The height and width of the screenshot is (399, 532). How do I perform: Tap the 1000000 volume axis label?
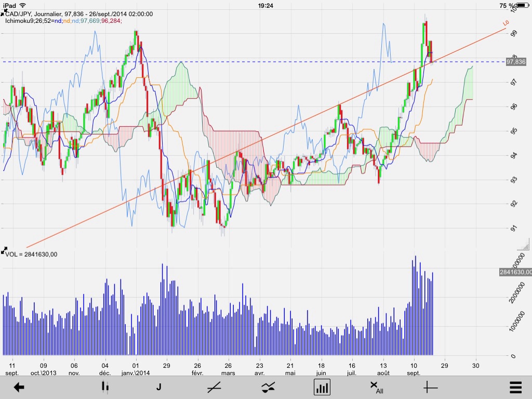[517, 323]
